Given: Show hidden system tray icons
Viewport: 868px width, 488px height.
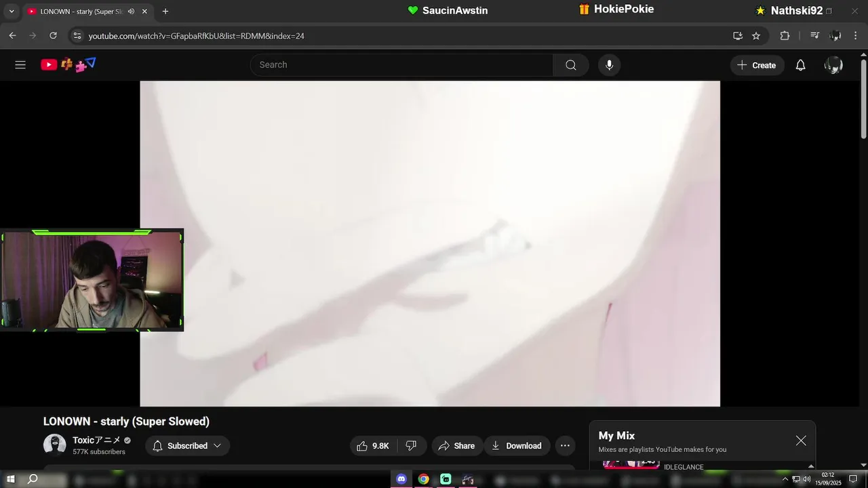Looking at the screenshot, I should point(785,479).
